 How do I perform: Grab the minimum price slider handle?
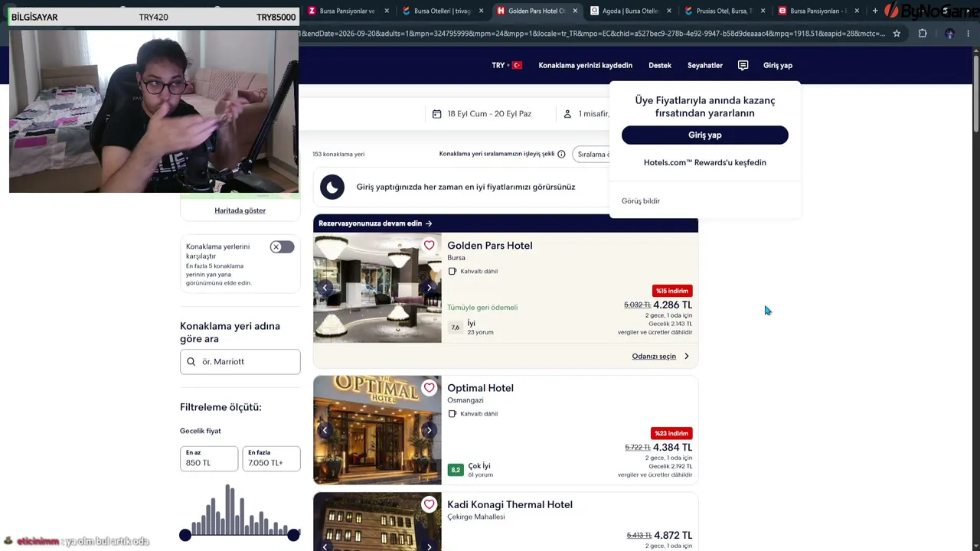(185, 536)
